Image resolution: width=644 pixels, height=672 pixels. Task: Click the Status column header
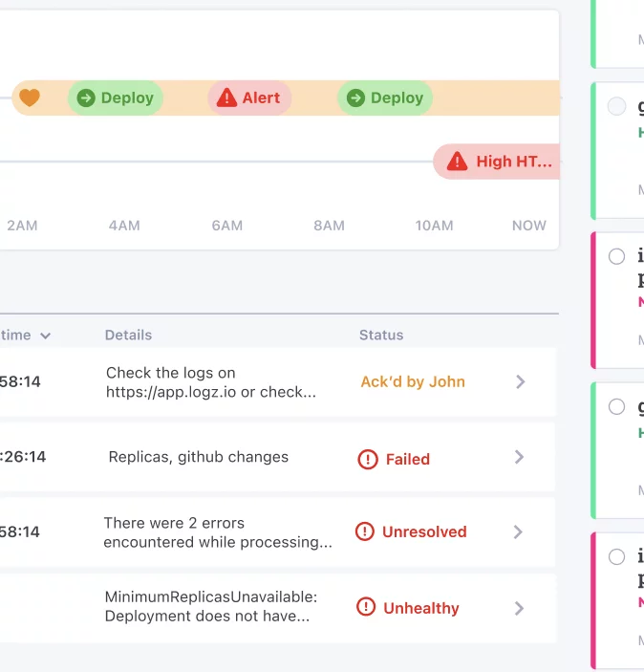(381, 335)
